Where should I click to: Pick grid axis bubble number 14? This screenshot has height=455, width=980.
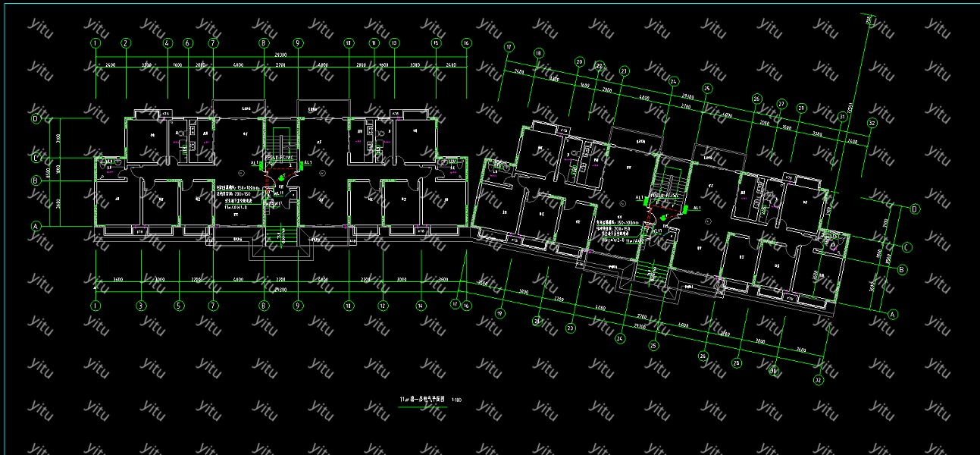pos(421,306)
